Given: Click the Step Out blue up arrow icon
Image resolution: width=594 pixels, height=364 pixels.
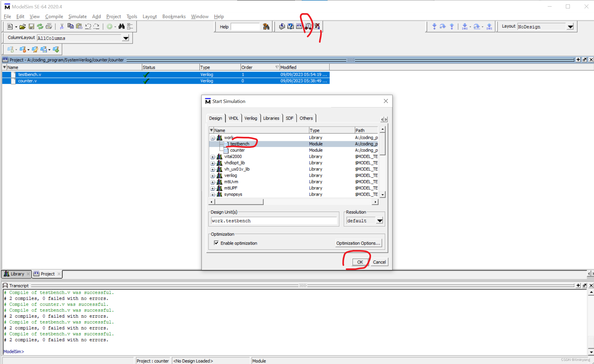Looking at the screenshot, I should pyautogui.click(x=452, y=27).
